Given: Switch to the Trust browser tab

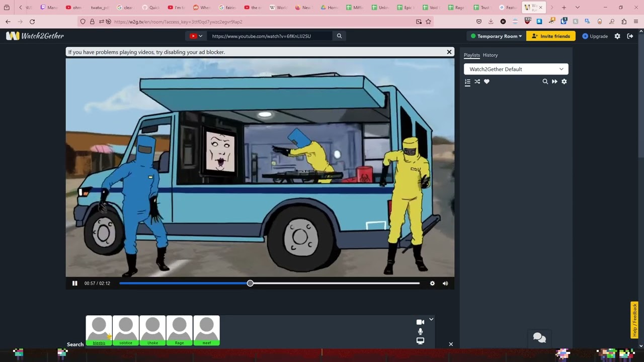Looking at the screenshot, I should coord(482,8).
